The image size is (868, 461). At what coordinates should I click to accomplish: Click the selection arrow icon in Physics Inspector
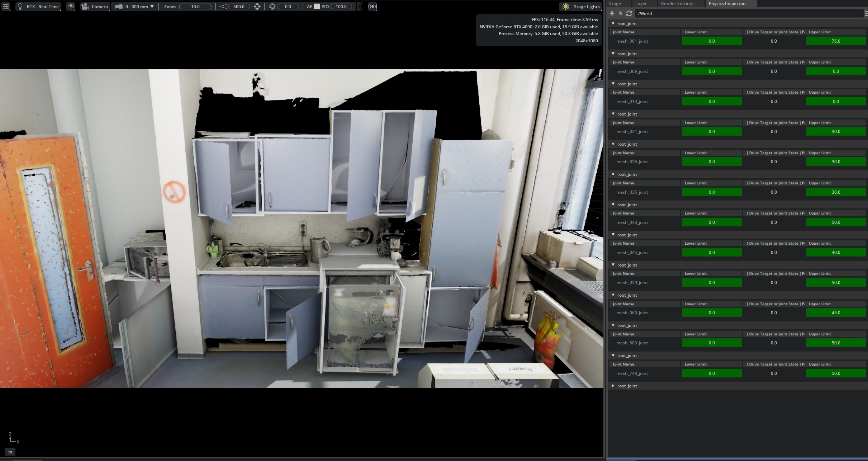(x=621, y=13)
